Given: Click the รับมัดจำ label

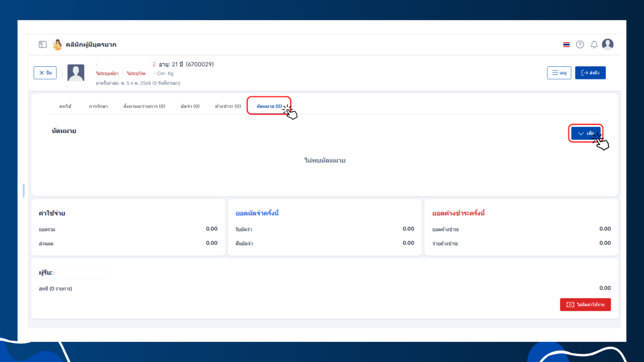Looking at the screenshot, I should coord(244,230).
